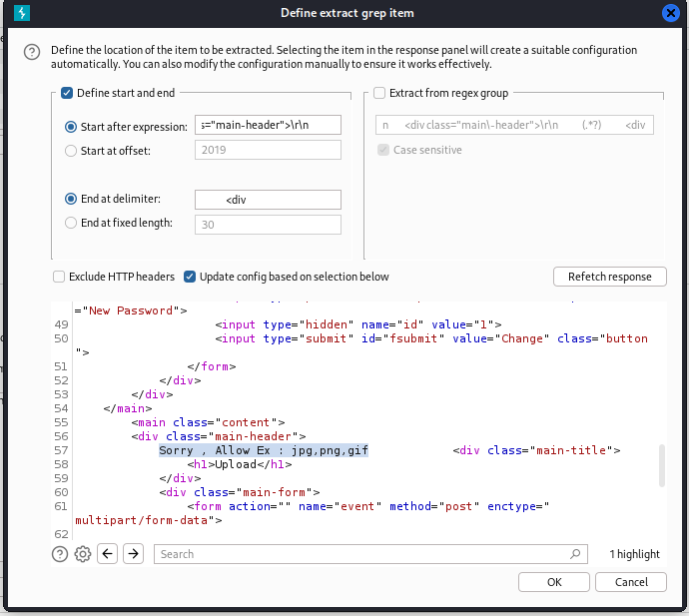689x616 pixels.
Task: Close the Define extract grep item dialog
Action: click(x=672, y=14)
